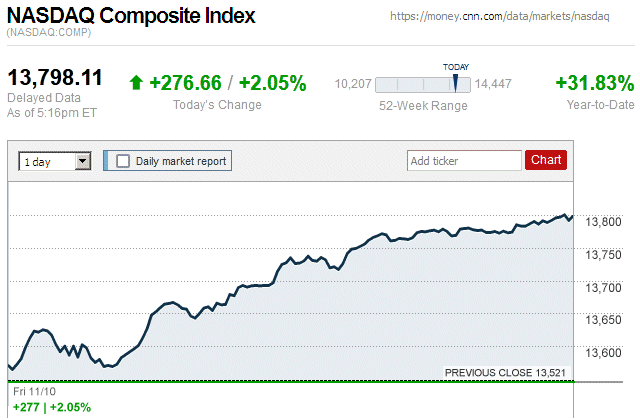Click the NASDAQ Composite Index heading
The image size is (640, 420).
pos(131,16)
